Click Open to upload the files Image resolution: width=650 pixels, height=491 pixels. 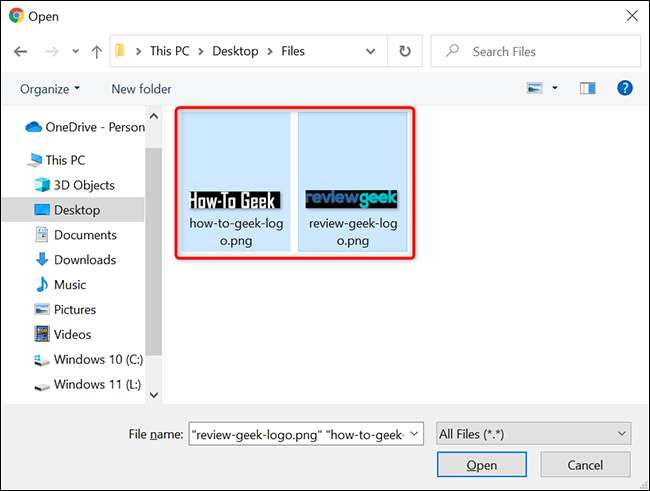pyautogui.click(x=482, y=465)
